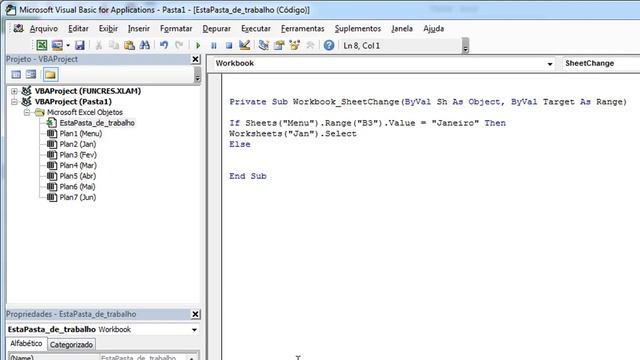
Task: Open the Ajuda menu
Action: 433,29
